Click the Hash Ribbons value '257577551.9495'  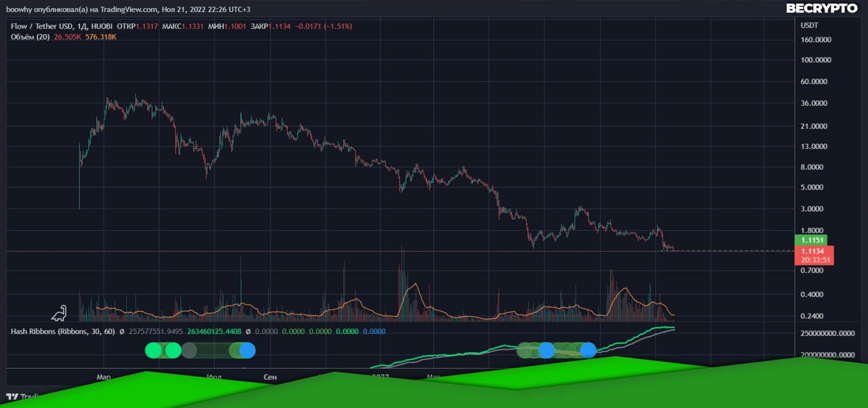pyautogui.click(x=157, y=332)
